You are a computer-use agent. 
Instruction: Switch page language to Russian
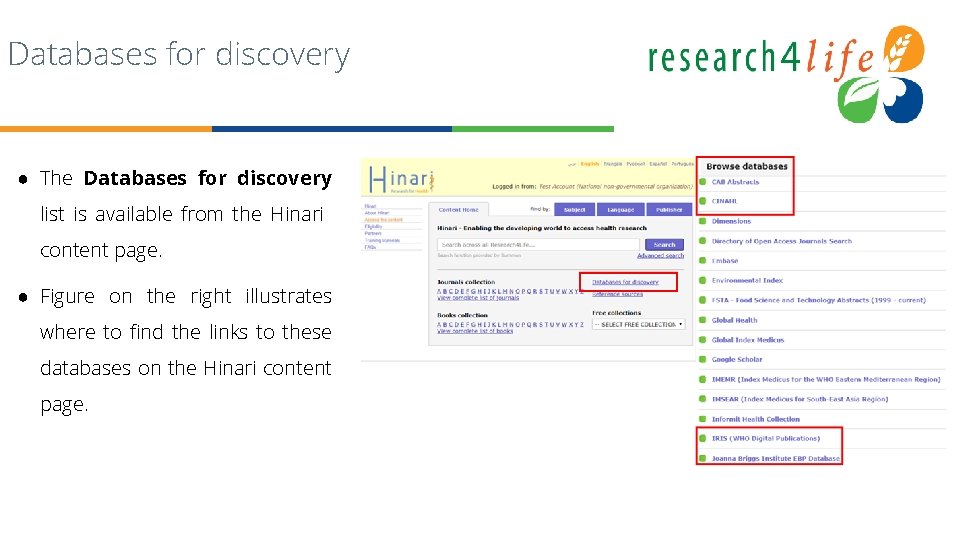pyautogui.click(x=636, y=164)
